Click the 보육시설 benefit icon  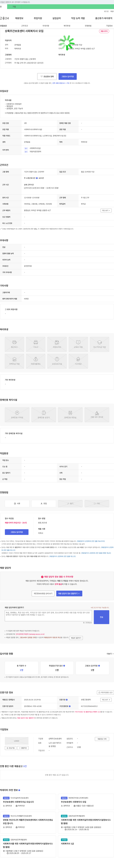tap(57, 361)
